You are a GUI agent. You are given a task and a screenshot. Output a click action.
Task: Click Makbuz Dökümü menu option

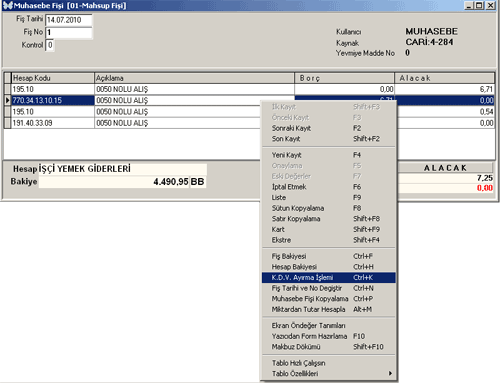pyautogui.click(x=328, y=347)
